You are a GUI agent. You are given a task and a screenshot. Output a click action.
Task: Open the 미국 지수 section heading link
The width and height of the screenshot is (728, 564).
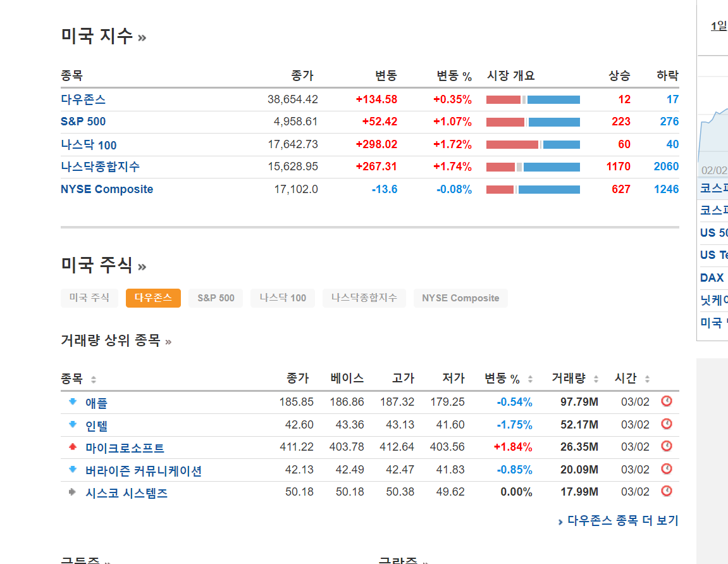click(x=104, y=36)
